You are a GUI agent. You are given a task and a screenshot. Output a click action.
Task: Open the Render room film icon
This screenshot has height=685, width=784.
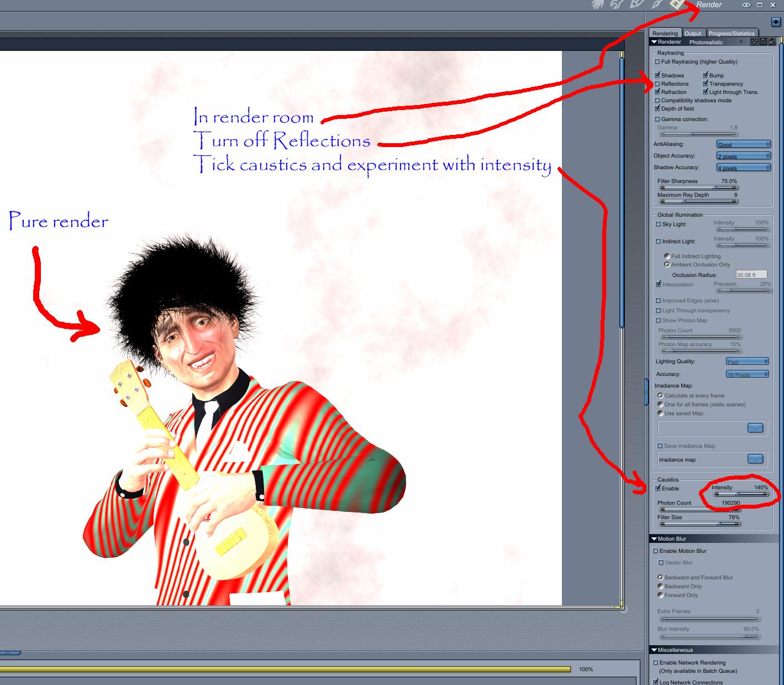pos(677,4)
